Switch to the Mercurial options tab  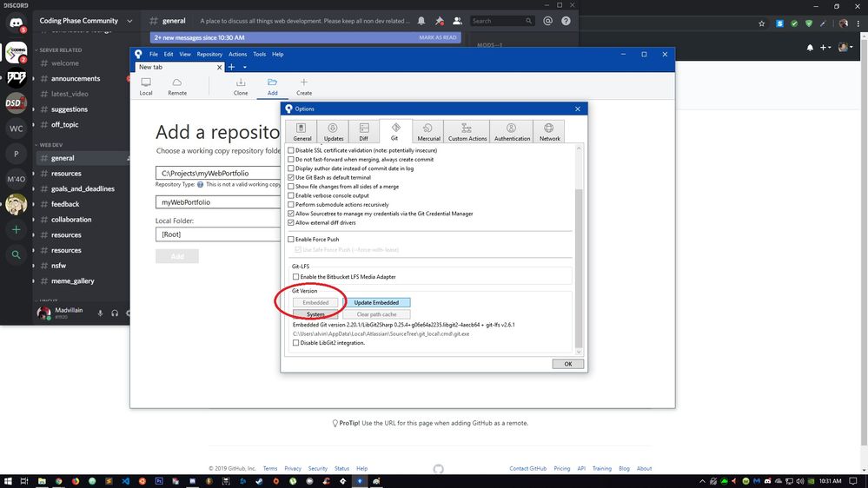pos(428,132)
